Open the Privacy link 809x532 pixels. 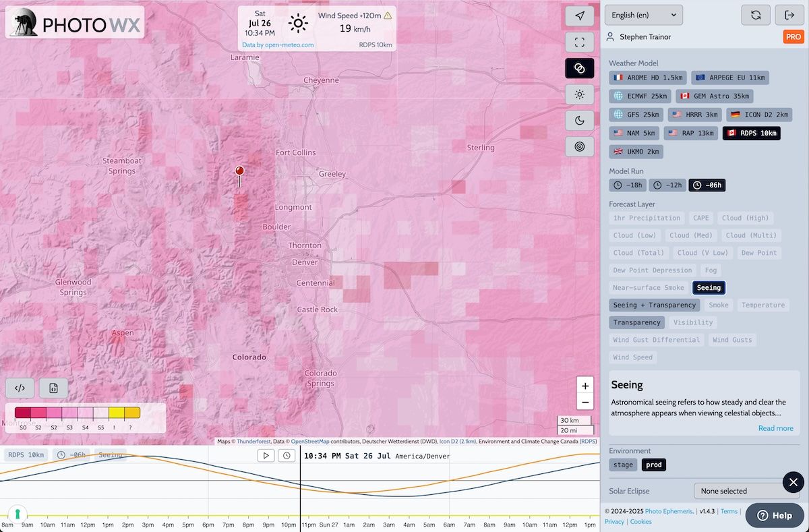(614, 522)
